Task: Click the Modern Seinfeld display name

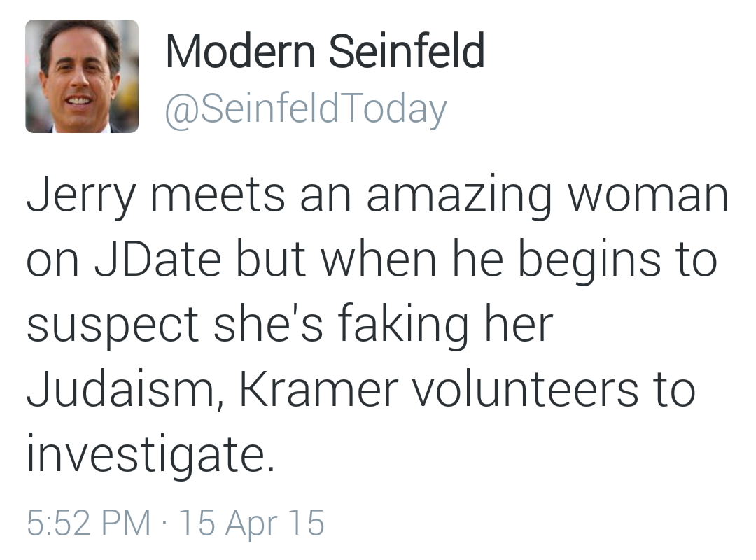Action: [x=325, y=51]
